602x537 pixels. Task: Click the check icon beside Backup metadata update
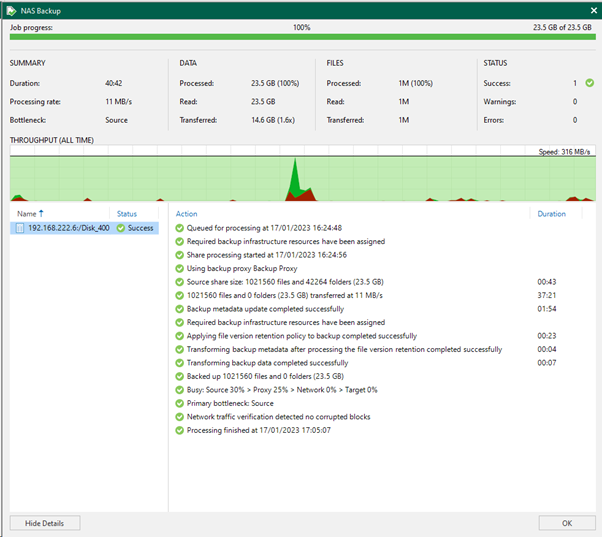point(179,309)
